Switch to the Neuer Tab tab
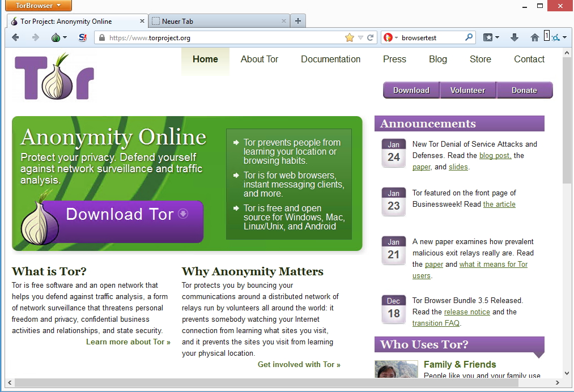This screenshot has width=574, height=392. [219, 21]
